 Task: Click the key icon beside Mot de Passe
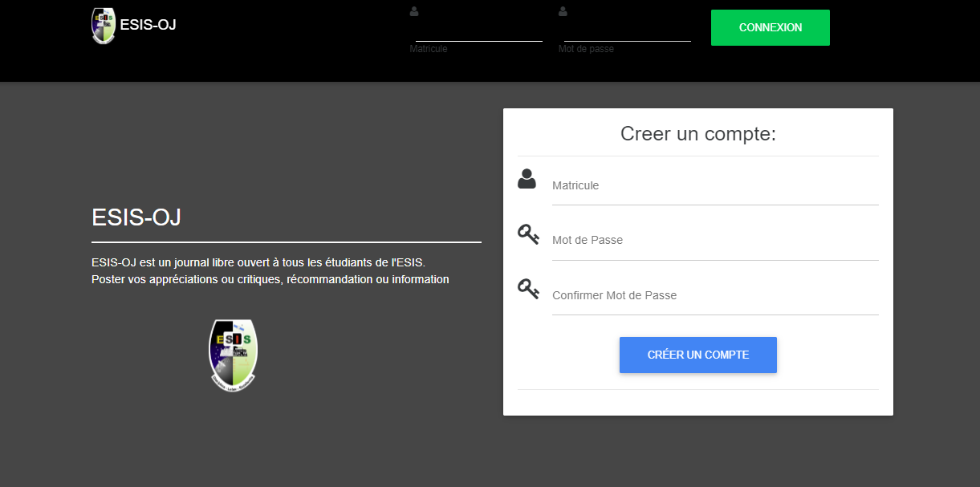tap(528, 234)
